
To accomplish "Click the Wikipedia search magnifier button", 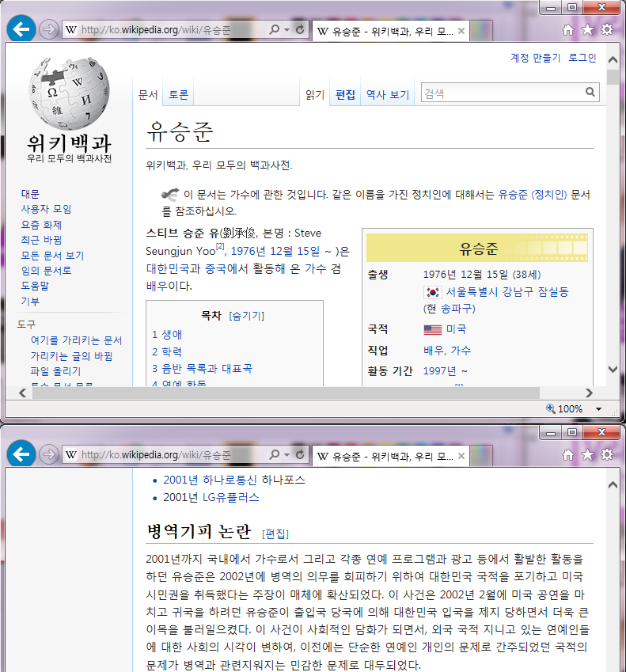I will [590, 92].
